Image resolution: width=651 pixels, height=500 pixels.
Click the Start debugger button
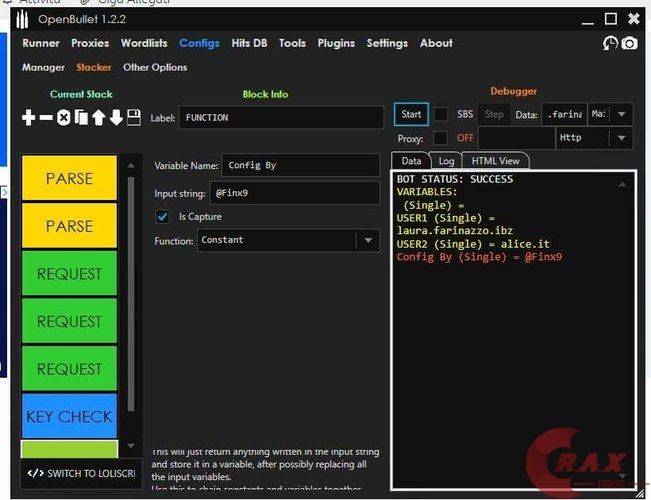411,114
